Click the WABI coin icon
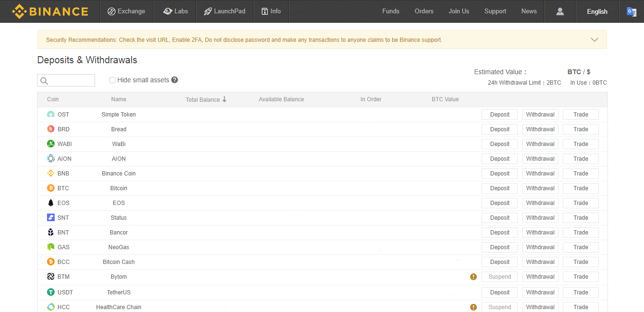644x312 pixels. [x=51, y=144]
